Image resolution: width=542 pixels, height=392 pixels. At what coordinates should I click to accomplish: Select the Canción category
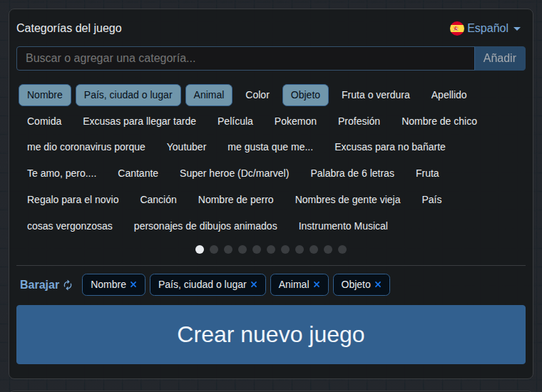point(158,200)
